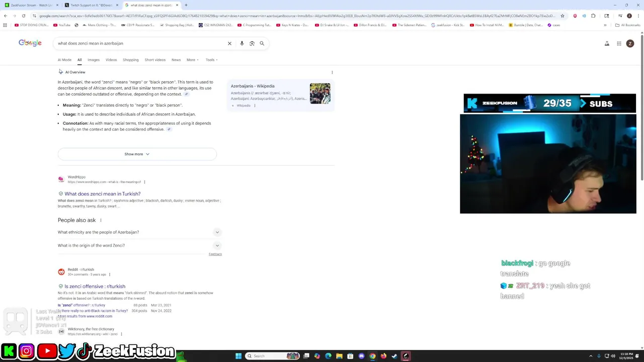Screen dimensions: 644x362
Task: Open STOP DOING CRUN... bookmark
Action: pyautogui.click(x=32, y=25)
